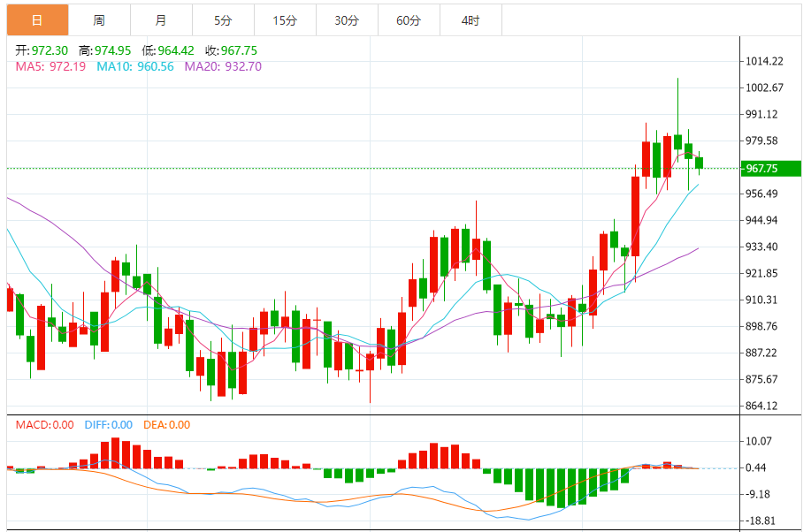Click the 开:972.30 open price value
811x532 pixels.
pyautogui.click(x=42, y=50)
